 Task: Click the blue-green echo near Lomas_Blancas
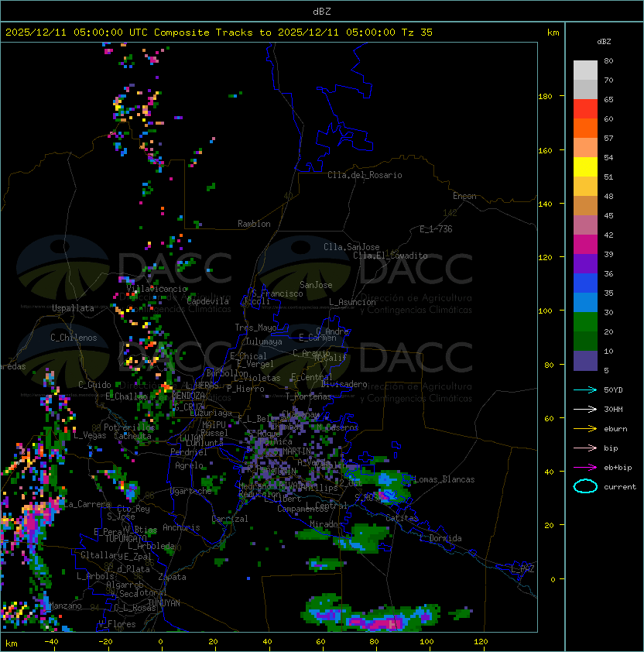click(389, 487)
